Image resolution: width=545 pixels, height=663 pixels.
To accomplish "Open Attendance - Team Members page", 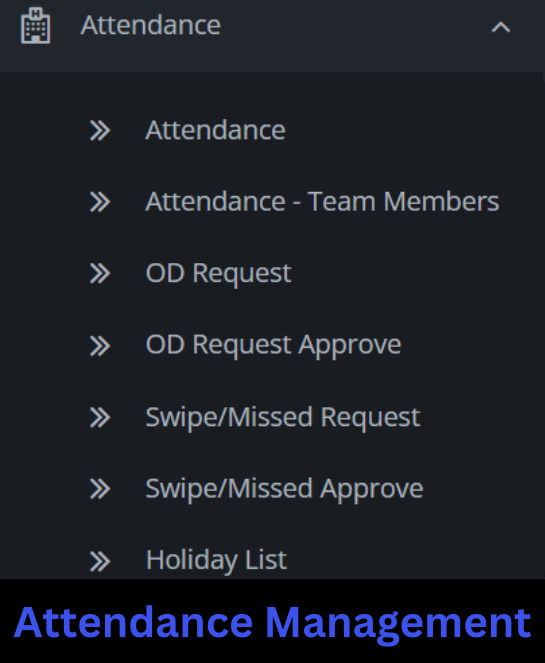I will click(x=322, y=202).
